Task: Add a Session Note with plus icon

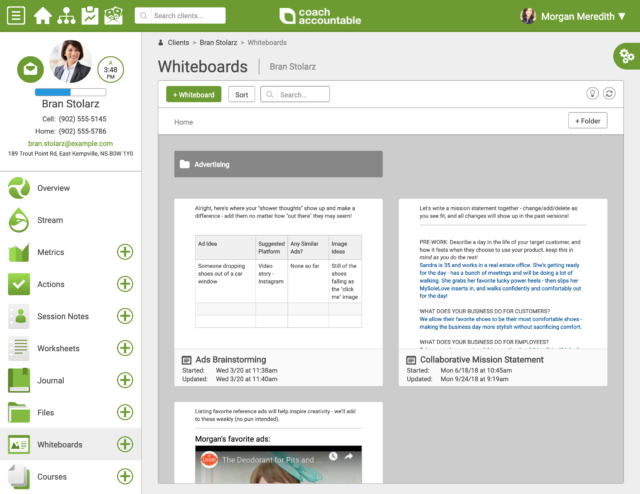Action: [125, 316]
